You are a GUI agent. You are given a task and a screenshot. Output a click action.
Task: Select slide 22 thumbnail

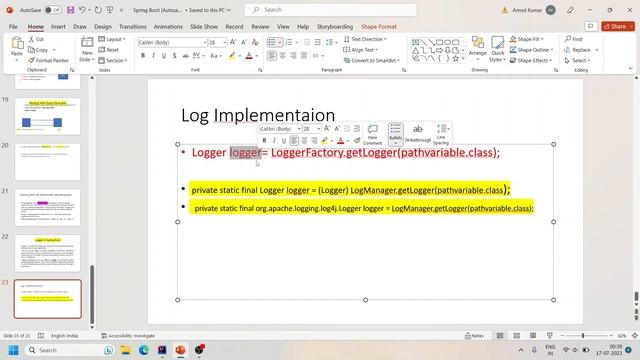click(x=48, y=253)
